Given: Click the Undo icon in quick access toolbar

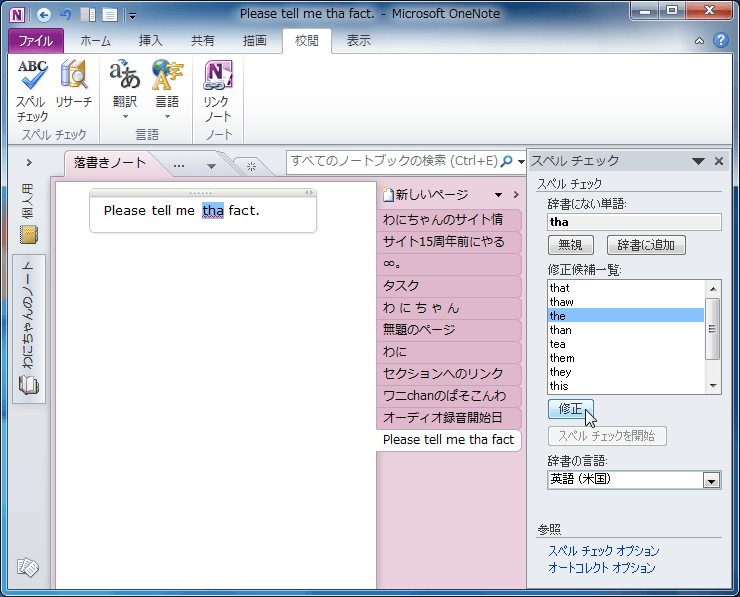Looking at the screenshot, I should click(x=66, y=15).
